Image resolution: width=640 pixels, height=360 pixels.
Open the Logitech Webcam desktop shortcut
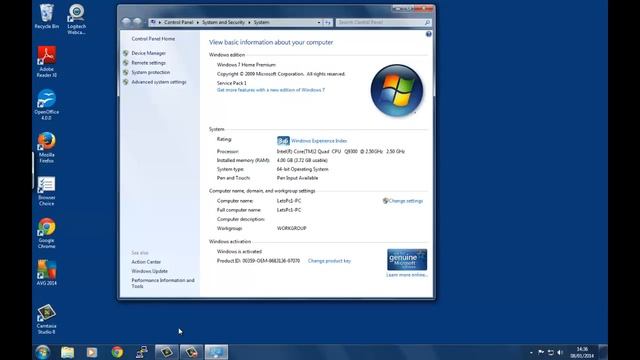pyautogui.click(x=76, y=19)
